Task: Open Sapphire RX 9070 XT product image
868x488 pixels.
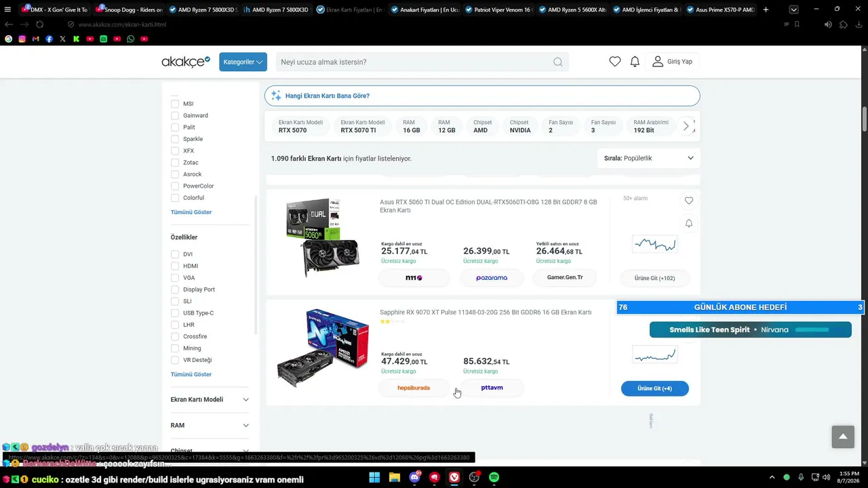Action: click(323, 348)
